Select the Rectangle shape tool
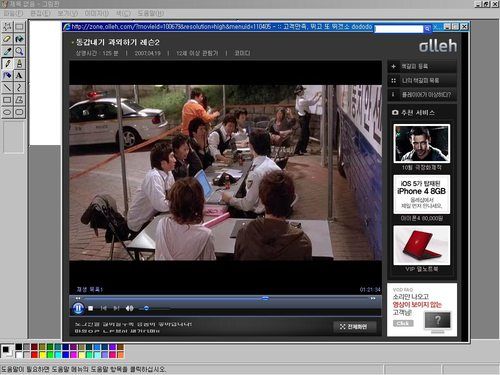Image resolution: width=500 pixels, height=375 pixels. 7,100
